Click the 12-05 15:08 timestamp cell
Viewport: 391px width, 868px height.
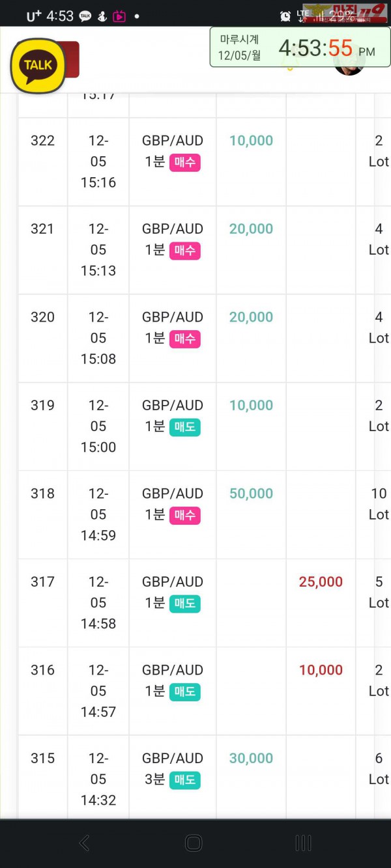tap(98, 338)
